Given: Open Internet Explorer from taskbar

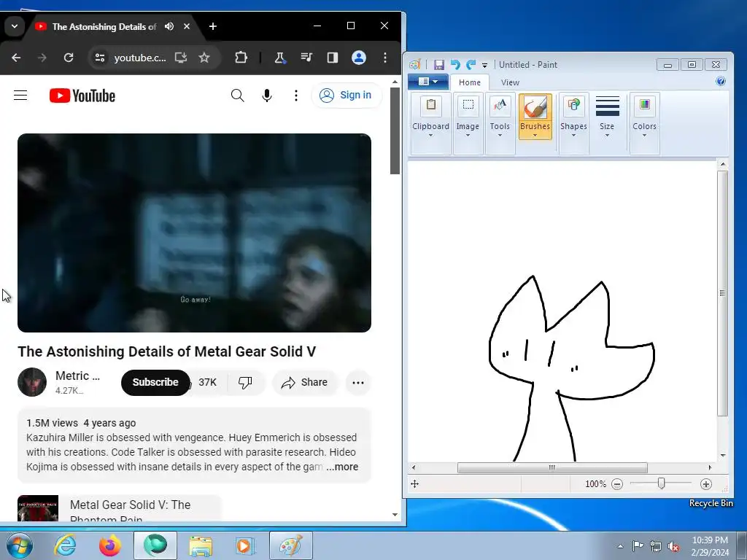Looking at the screenshot, I should coord(65,545).
